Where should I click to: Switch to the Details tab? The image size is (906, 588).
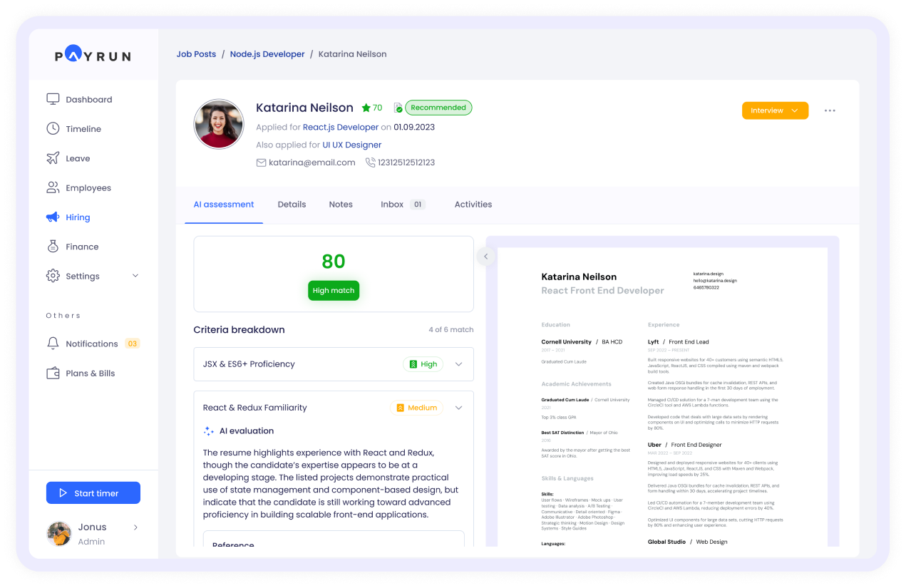pyautogui.click(x=292, y=205)
